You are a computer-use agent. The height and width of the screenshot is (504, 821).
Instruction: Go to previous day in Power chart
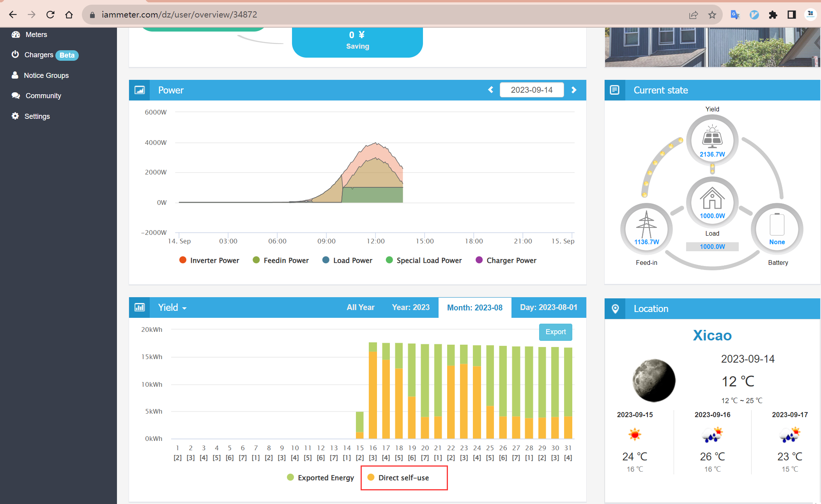point(490,90)
